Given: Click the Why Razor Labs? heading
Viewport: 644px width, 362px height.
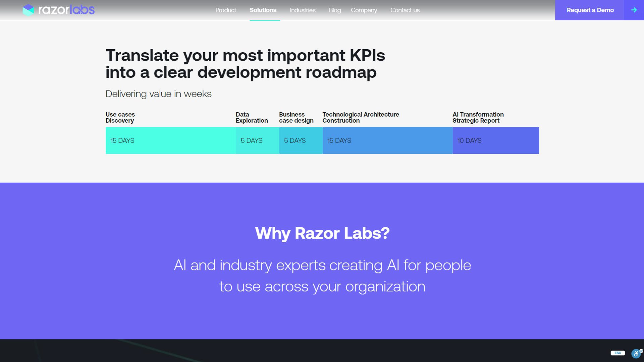Looking at the screenshot, I should click(322, 233).
